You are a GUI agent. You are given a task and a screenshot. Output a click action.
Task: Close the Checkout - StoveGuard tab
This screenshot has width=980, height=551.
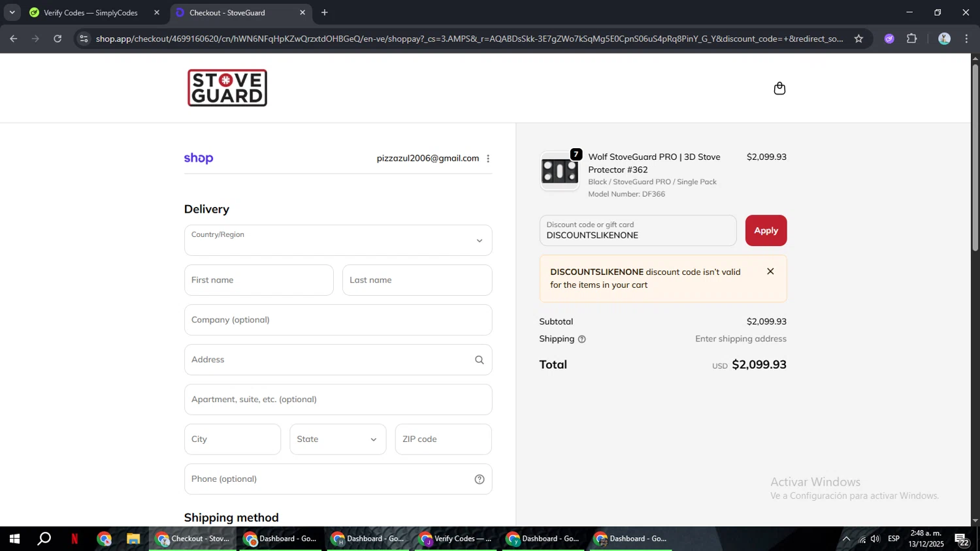coord(302,12)
